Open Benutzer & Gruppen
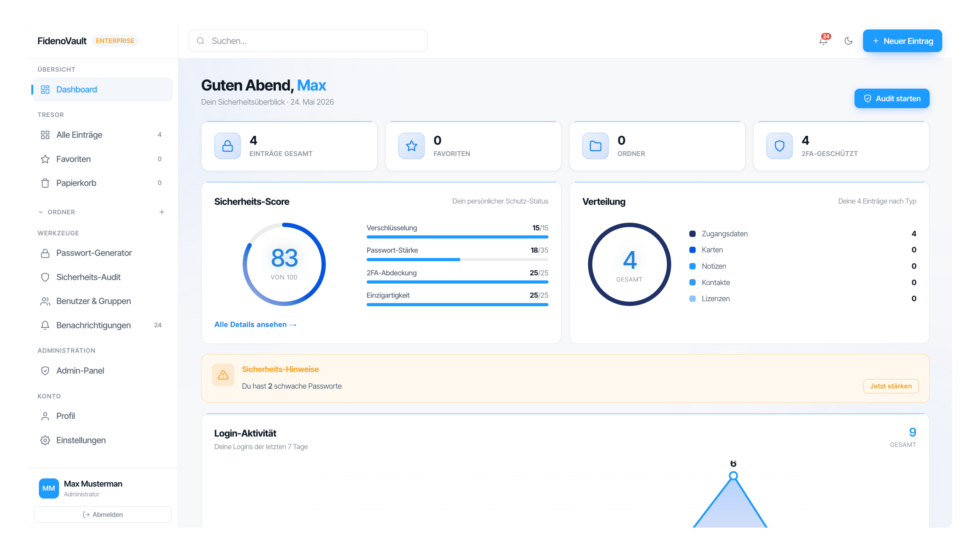This screenshot has width=980, height=551. pyautogui.click(x=102, y=301)
